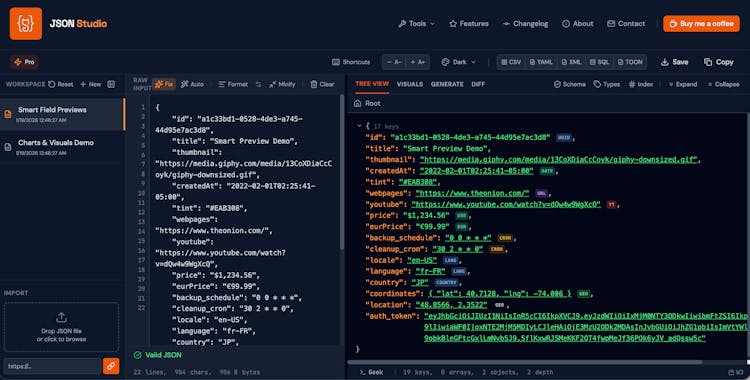Click the createdAt date value

pos(476,171)
